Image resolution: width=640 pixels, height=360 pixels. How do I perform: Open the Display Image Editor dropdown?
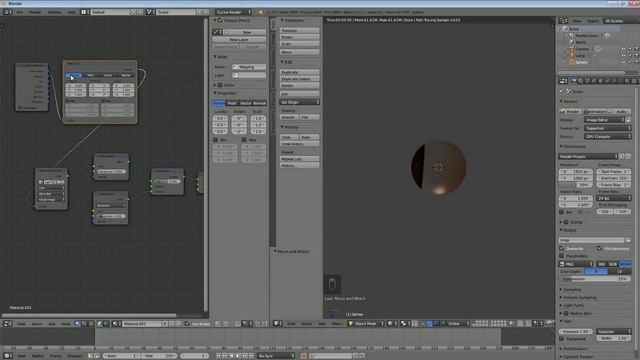(604, 120)
